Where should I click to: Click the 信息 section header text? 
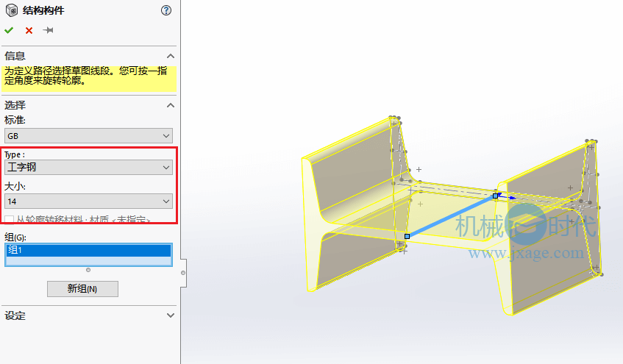[15, 56]
